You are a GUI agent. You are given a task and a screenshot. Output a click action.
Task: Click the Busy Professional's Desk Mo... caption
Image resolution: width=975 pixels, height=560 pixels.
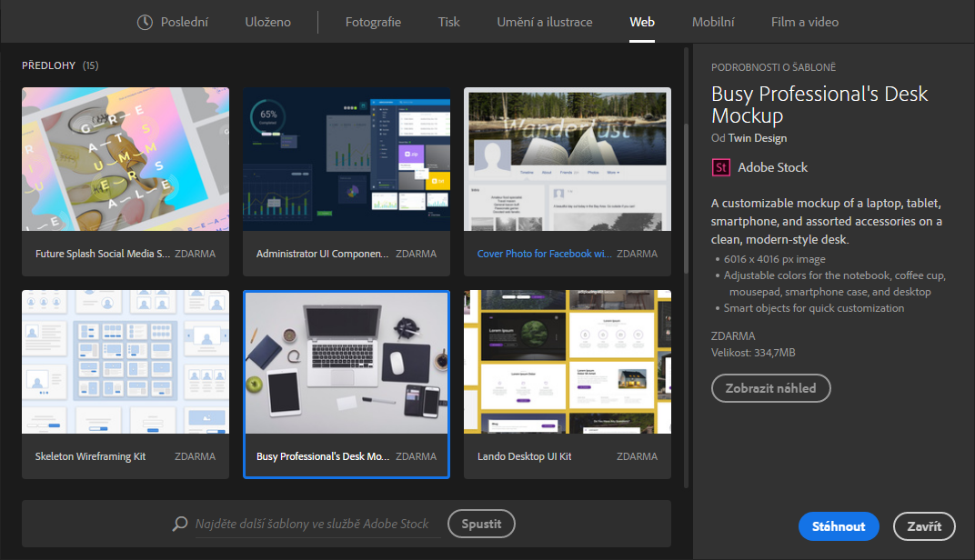[x=323, y=456]
